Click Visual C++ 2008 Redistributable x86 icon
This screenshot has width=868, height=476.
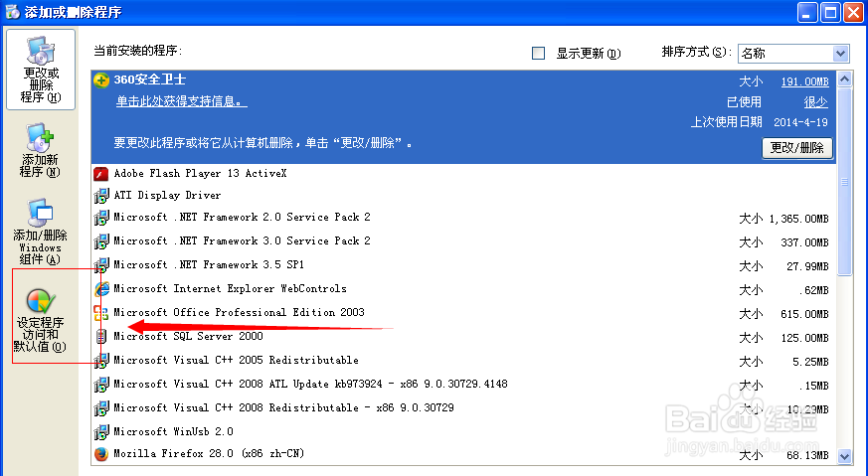101,407
